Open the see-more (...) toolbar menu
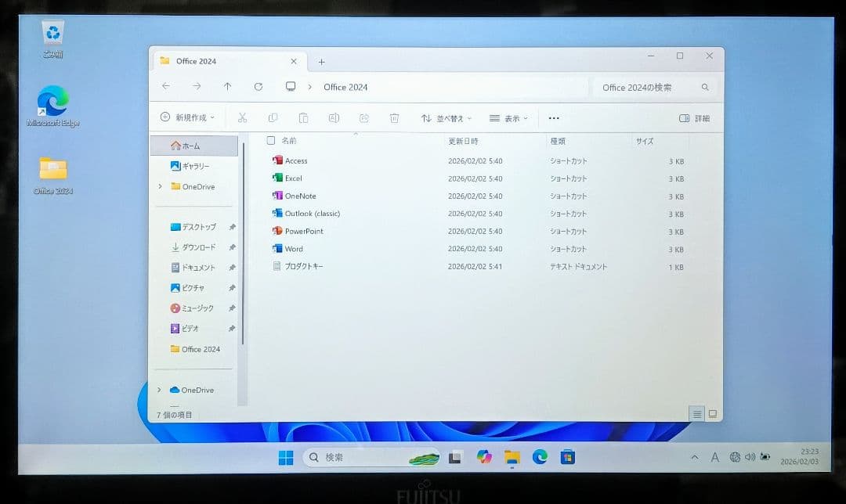Viewport: 846px width, 504px height. click(554, 117)
